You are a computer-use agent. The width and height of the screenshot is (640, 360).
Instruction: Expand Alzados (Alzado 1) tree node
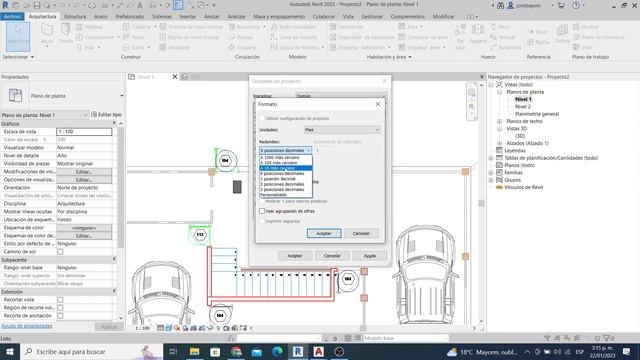click(x=499, y=143)
